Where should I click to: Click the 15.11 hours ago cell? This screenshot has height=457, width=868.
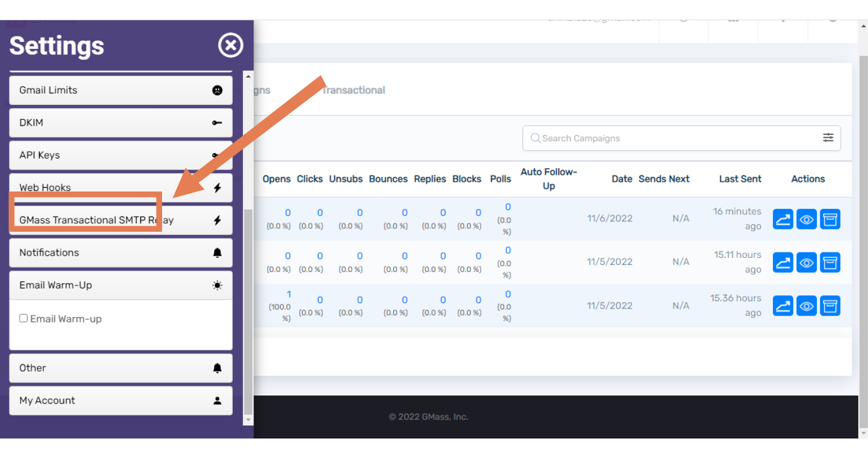[x=737, y=262]
